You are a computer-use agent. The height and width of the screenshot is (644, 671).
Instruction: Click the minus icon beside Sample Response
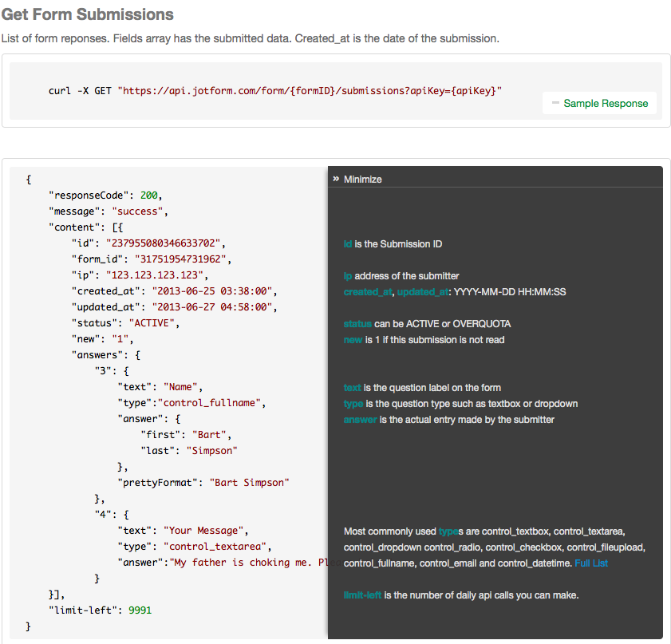tap(555, 103)
